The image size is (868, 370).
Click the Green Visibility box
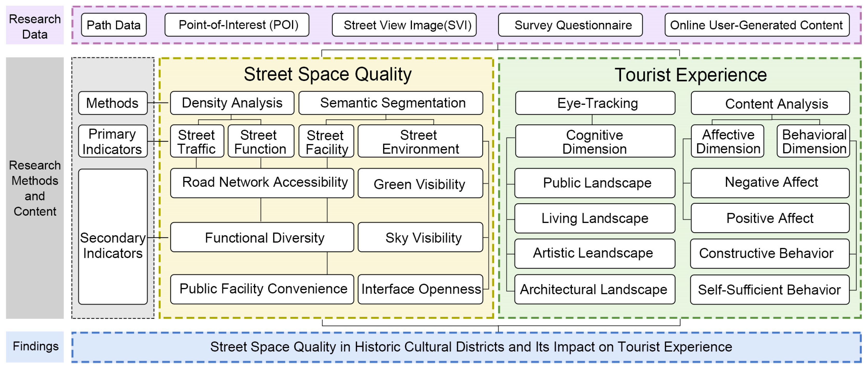420,183
